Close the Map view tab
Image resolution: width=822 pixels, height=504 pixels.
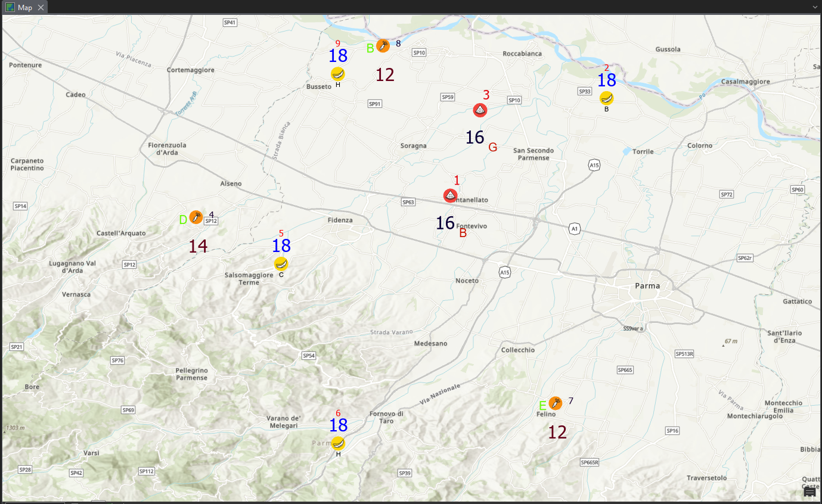coord(39,7)
